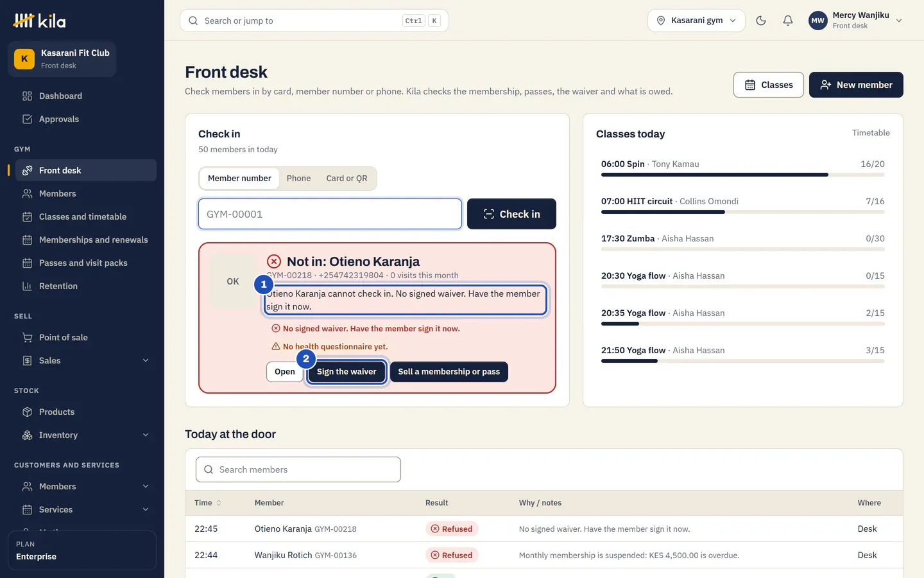This screenshot has height=578, width=924.
Task: Click Refused badge for Wanjiku Rotich
Action: tap(452, 555)
